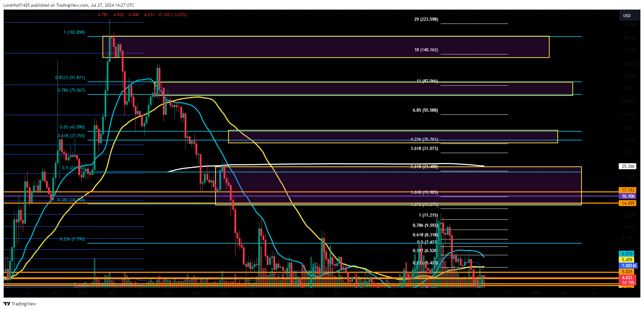Click the 220.000 level on the price scale
Image resolution: width=644 pixels, height=310 pixels.
(629, 25)
